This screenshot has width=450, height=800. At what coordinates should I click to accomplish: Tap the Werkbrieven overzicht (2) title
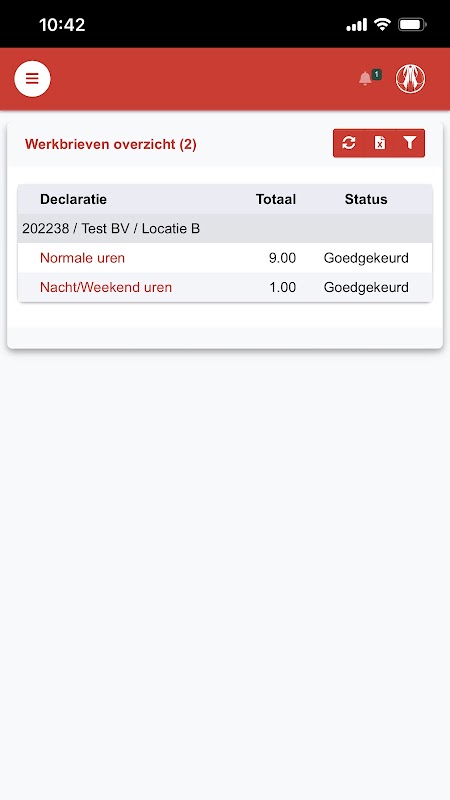111,144
